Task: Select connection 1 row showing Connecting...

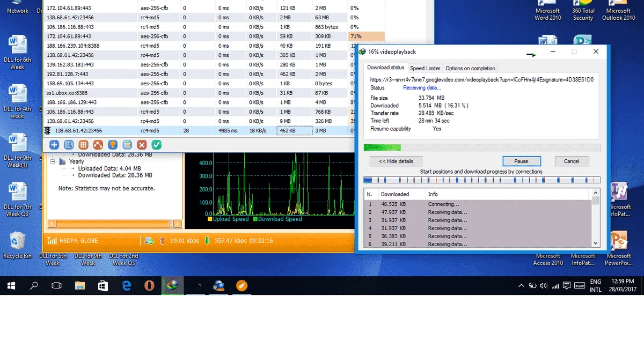Action: (478, 204)
